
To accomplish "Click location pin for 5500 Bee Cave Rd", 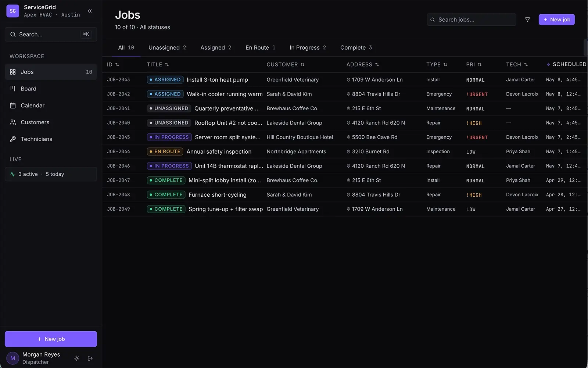I will (348, 137).
